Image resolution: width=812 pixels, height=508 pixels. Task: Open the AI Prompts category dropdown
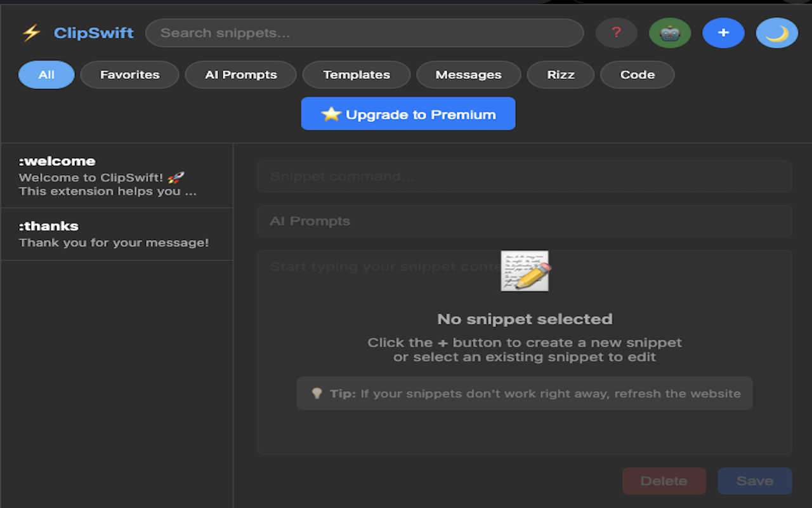(524, 221)
